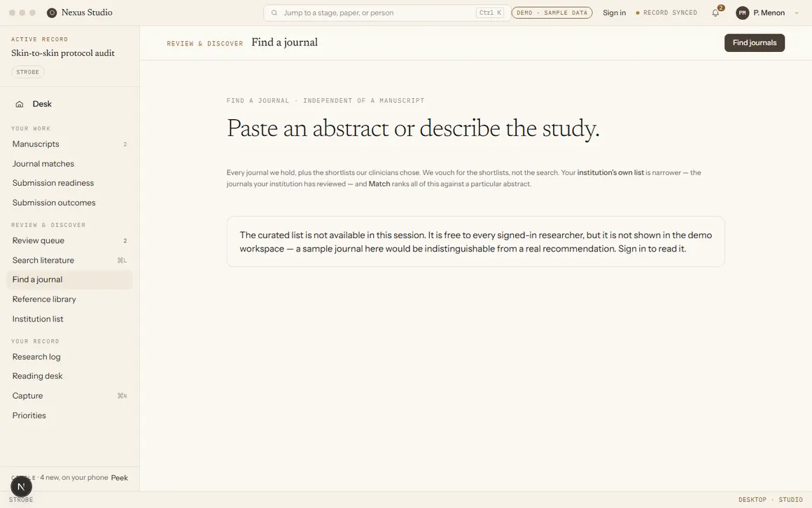The image size is (812, 508).
Task: Click the search magnifier icon
Action: (274, 13)
